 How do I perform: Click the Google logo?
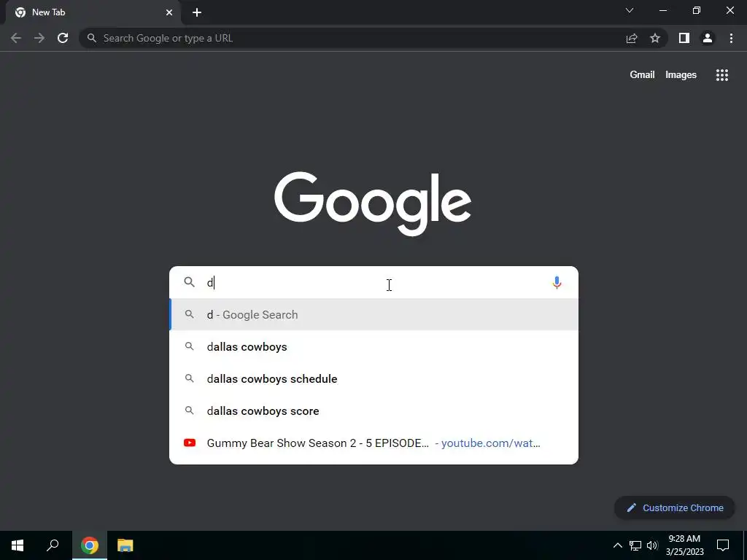[373, 204]
